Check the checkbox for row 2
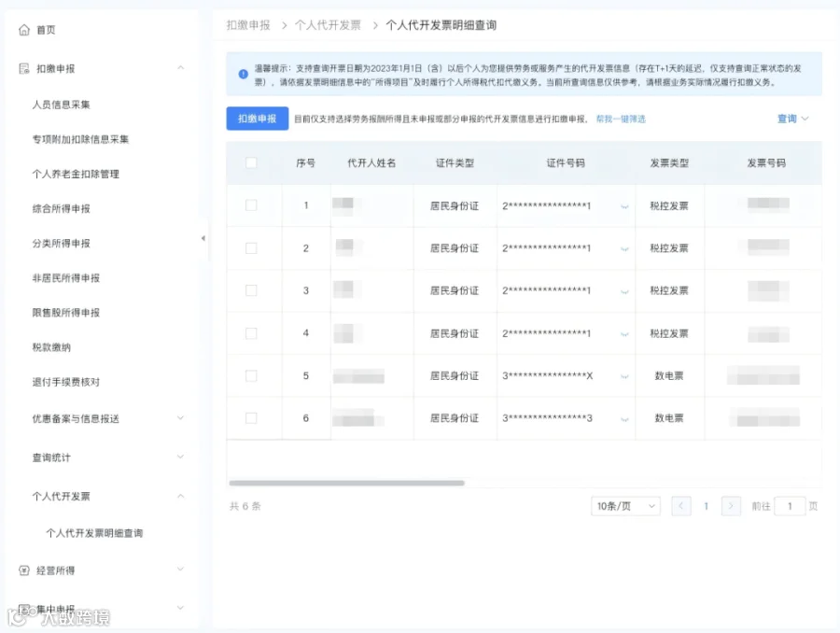The height and width of the screenshot is (633, 840). pyautogui.click(x=251, y=248)
